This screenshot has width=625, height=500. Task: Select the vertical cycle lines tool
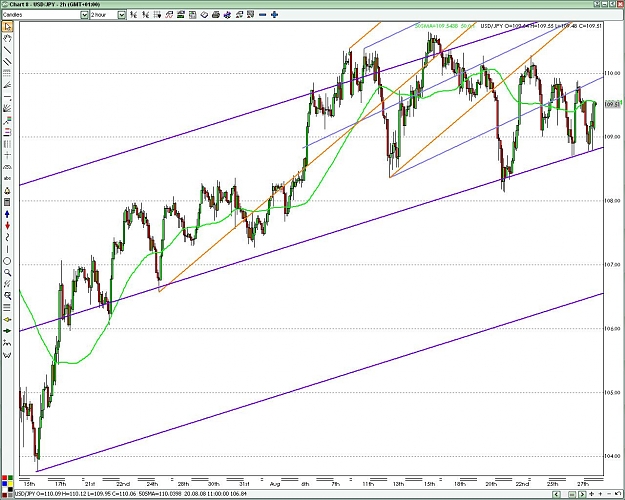pos(7,144)
